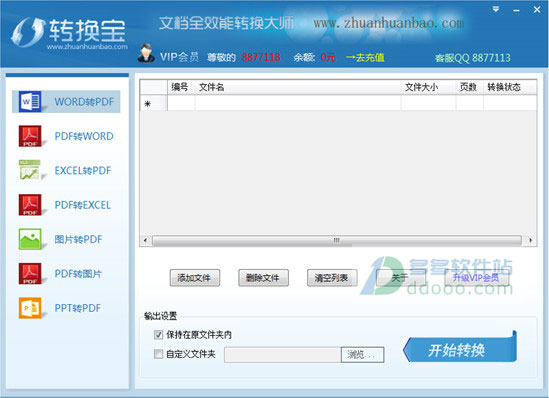The height and width of the screenshot is (398, 549).
Task: Click the 关于 button
Action: 401,278
